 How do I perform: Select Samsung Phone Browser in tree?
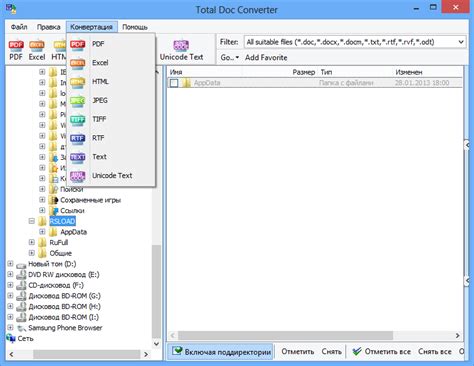[x=65, y=328]
